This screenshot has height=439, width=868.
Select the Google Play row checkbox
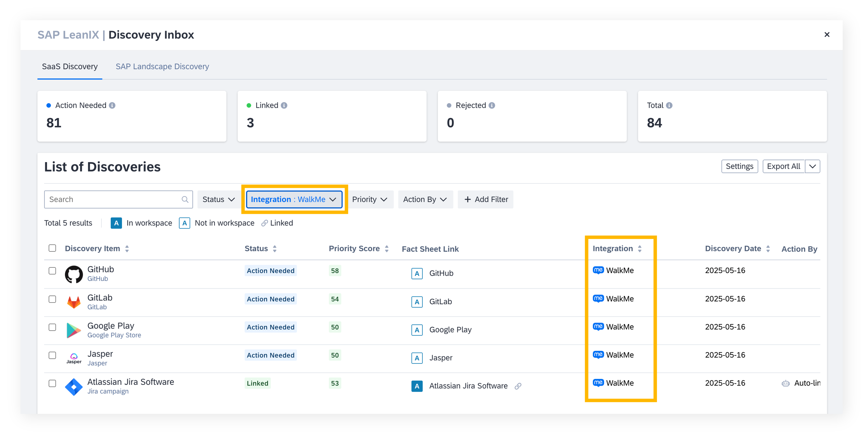pos(52,328)
